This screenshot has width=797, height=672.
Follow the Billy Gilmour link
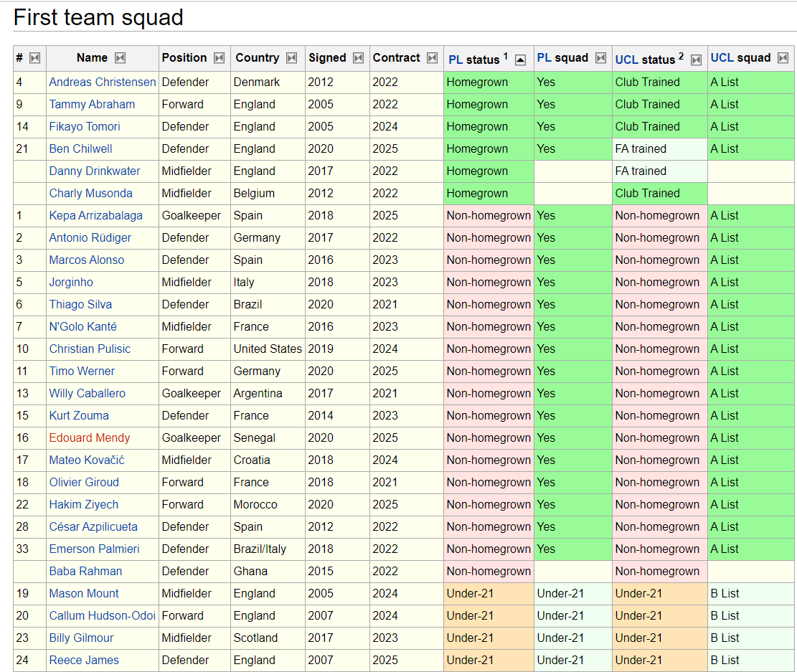click(81, 638)
